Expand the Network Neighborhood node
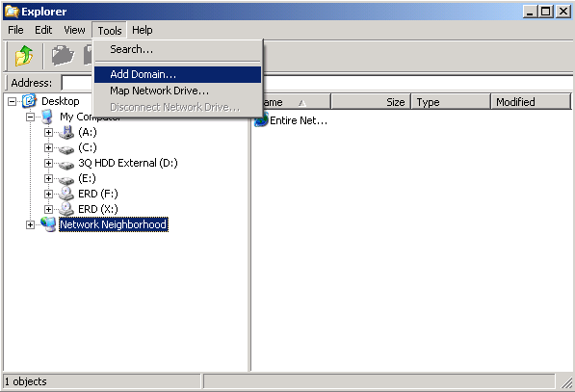Image resolution: width=575 pixels, height=392 pixels. point(31,224)
